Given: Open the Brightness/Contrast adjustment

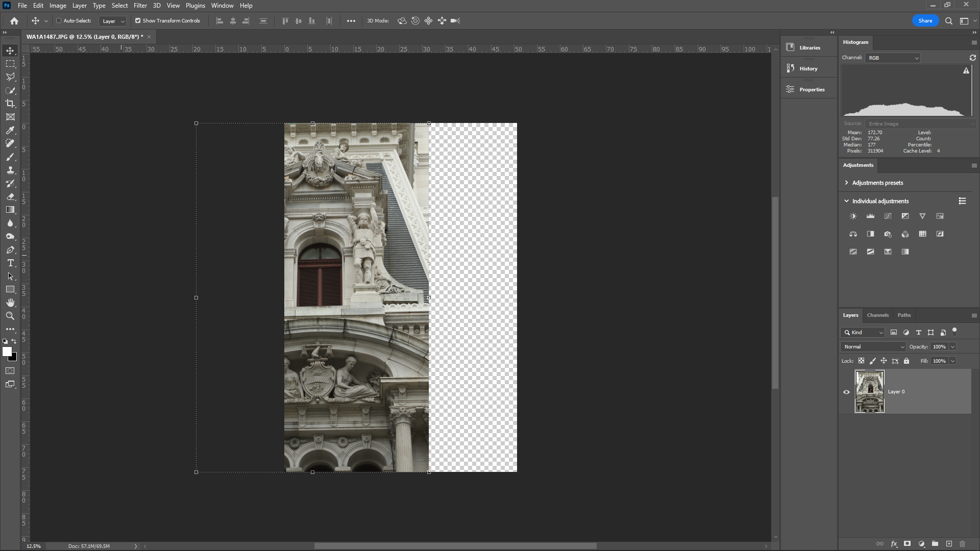Looking at the screenshot, I should pos(853,216).
